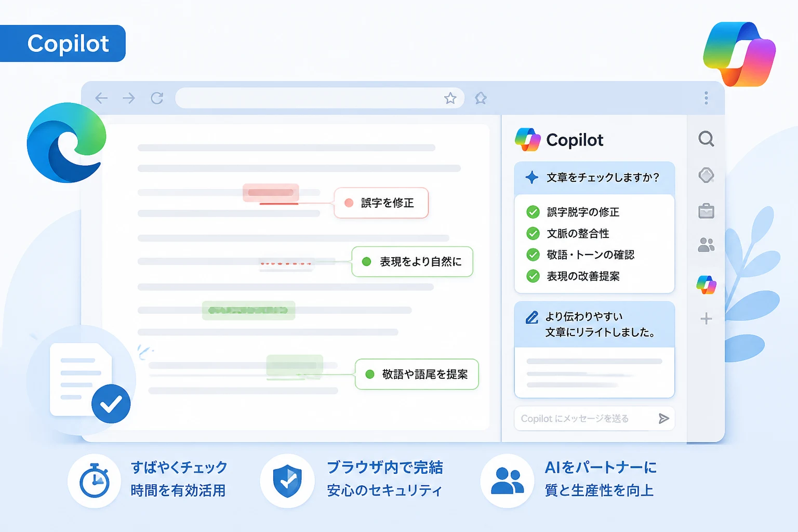Screen dimensions: 798x532
Task: Click the shield icon beside ブラウザ内で完結
Action: pyautogui.click(x=287, y=481)
